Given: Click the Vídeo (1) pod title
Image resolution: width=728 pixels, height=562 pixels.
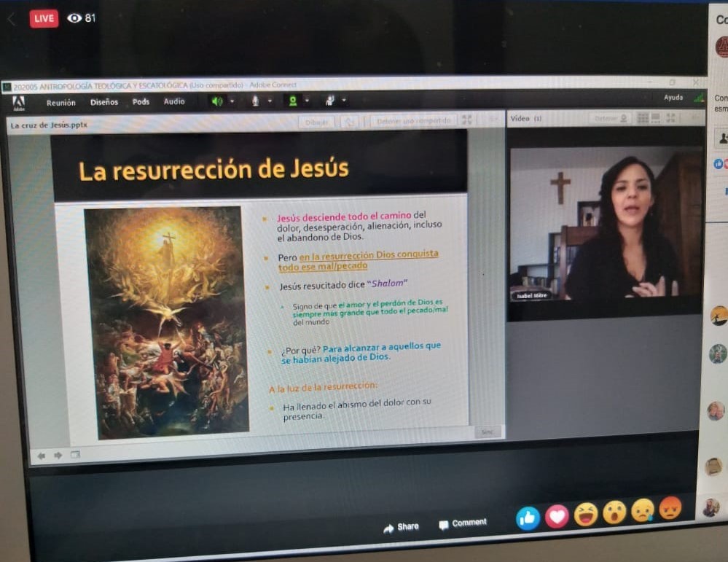Looking at the screenshot, I should coord(526,118).
